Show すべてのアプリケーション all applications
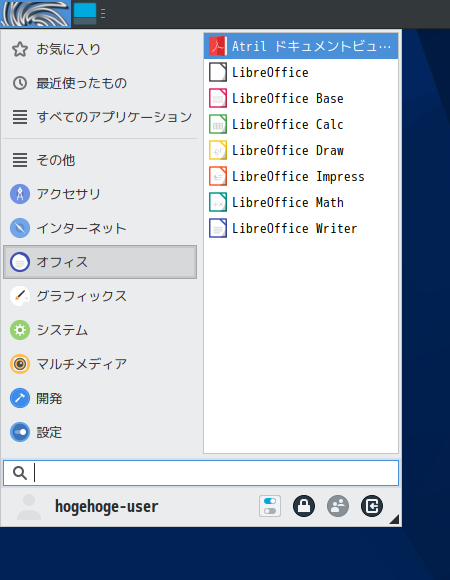 pos(100,117)
